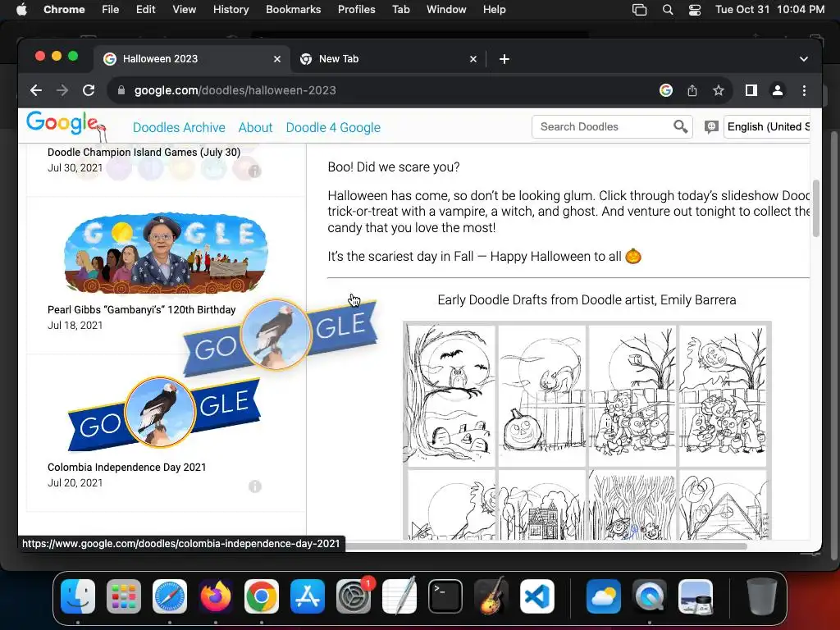Open the Trash in the Dock

[x=762, y=596]
